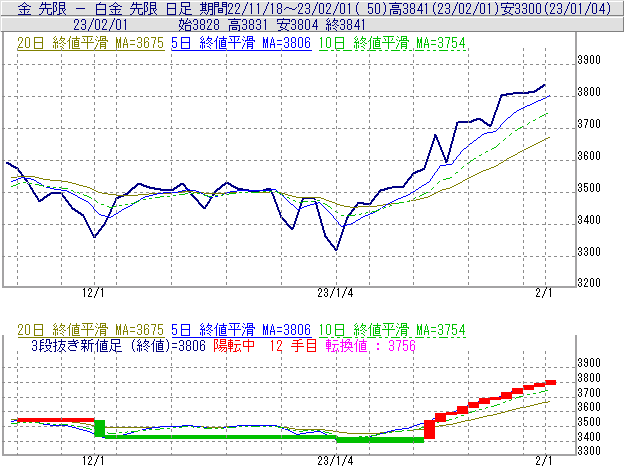Click the period low '安3300(23/01/04)'

click(x=556, y=8)
